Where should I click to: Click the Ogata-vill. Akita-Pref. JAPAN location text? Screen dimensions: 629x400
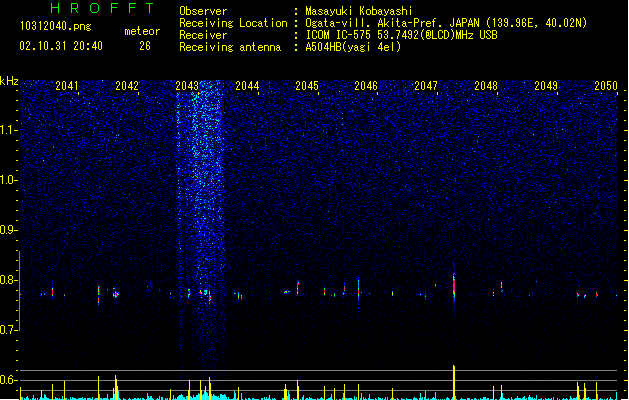(x=446, y=23)
